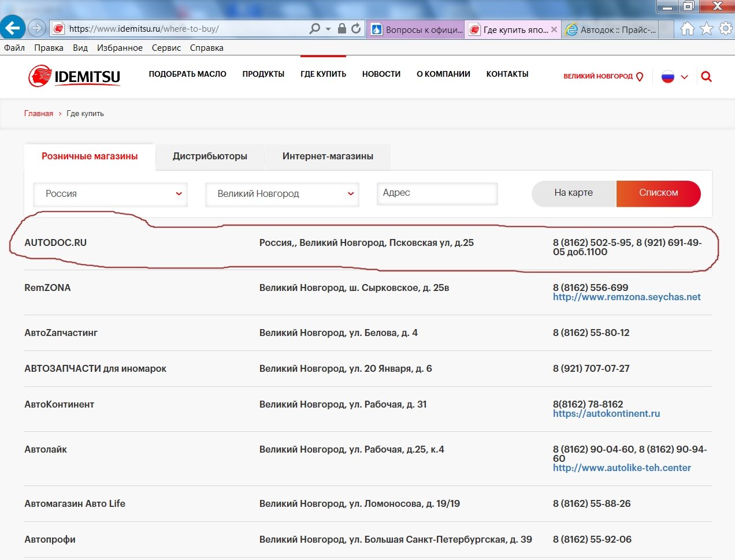The image size is (735, 560).
Task: Click 'АВТОЗАПЧАСТИ для иномарок' store name
Action: pyautogui.click(x=95, y=368)
